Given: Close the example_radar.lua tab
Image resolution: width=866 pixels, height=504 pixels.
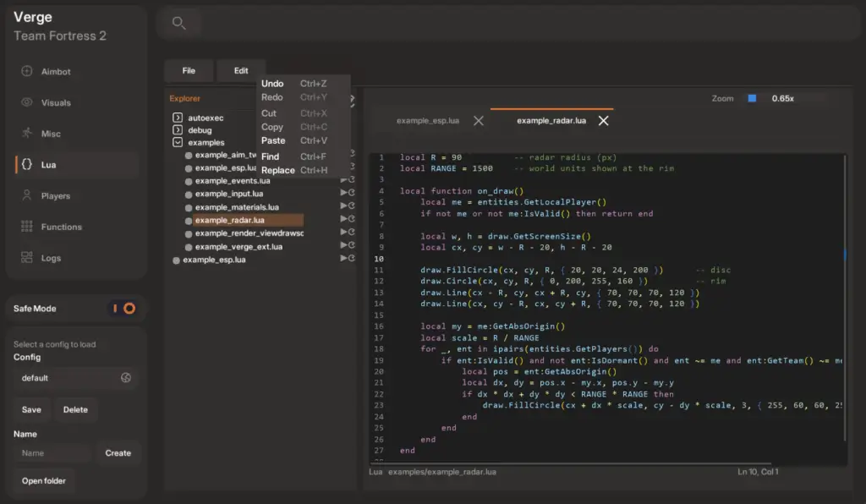Looking at the screenshot, I should pos(603,120).
